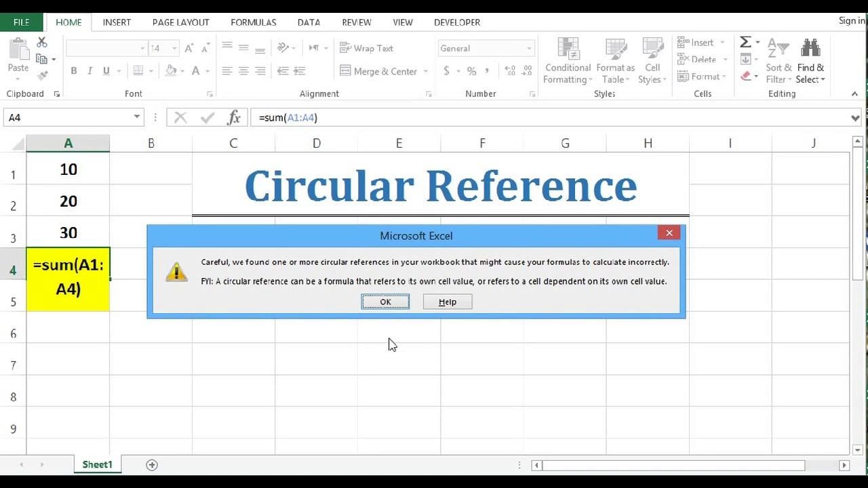
Task: Click OK in the circular reference dialog
Action: [385, 302]
